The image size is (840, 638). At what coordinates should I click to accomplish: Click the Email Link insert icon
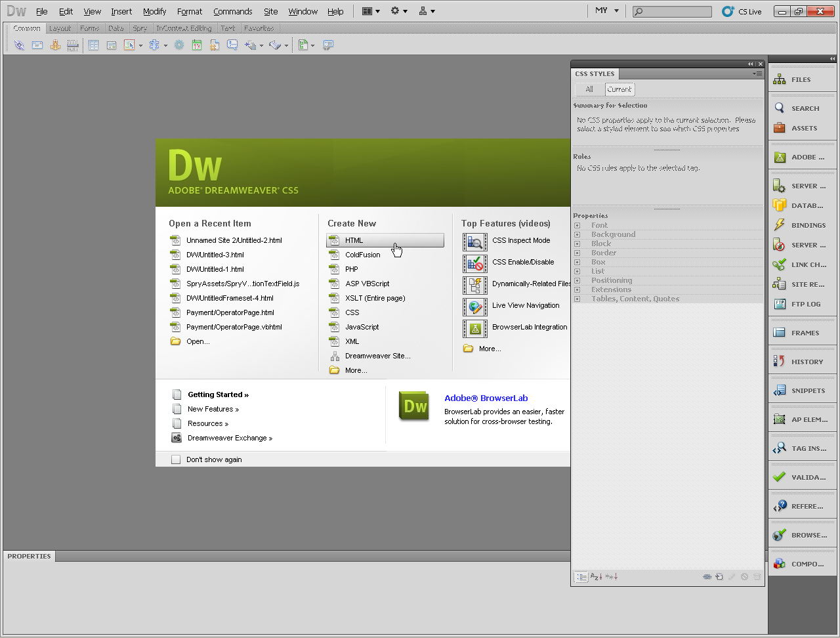37,45
